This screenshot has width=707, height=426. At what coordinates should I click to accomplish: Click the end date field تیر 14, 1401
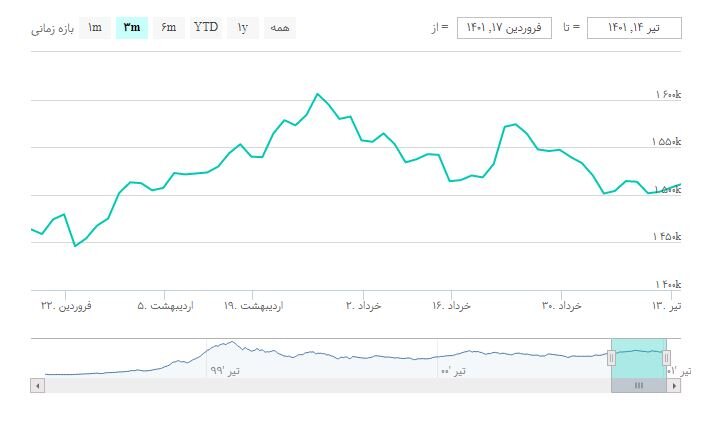click(x=634, y=27)
